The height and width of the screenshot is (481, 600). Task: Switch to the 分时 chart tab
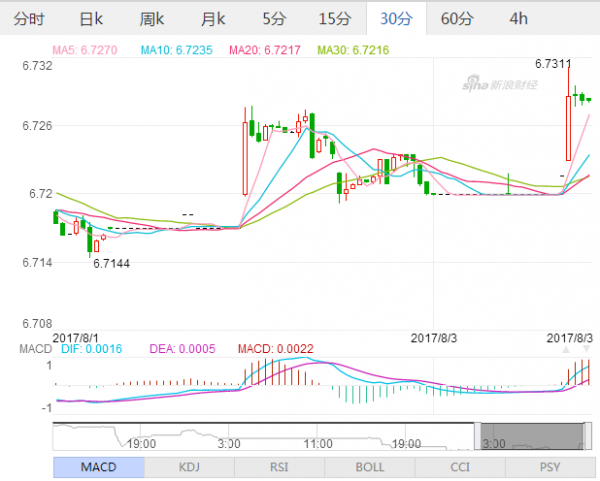coord(30,18)
